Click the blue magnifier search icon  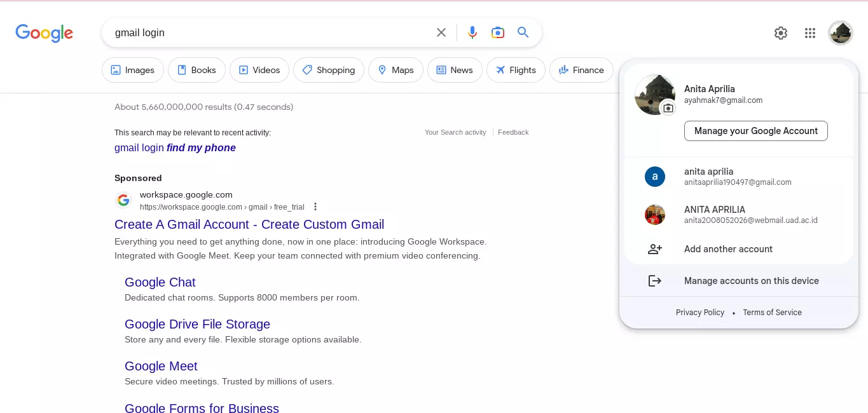click(x=523, y=32)
